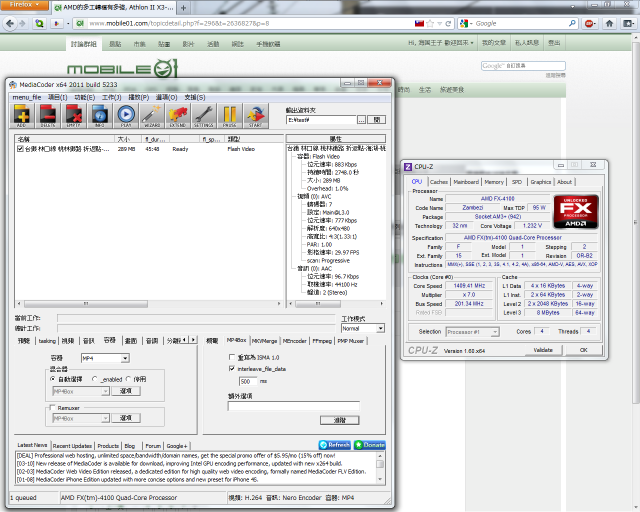
Task: Switch to the MKVMerge tab
Action: [x=264, y=341]
